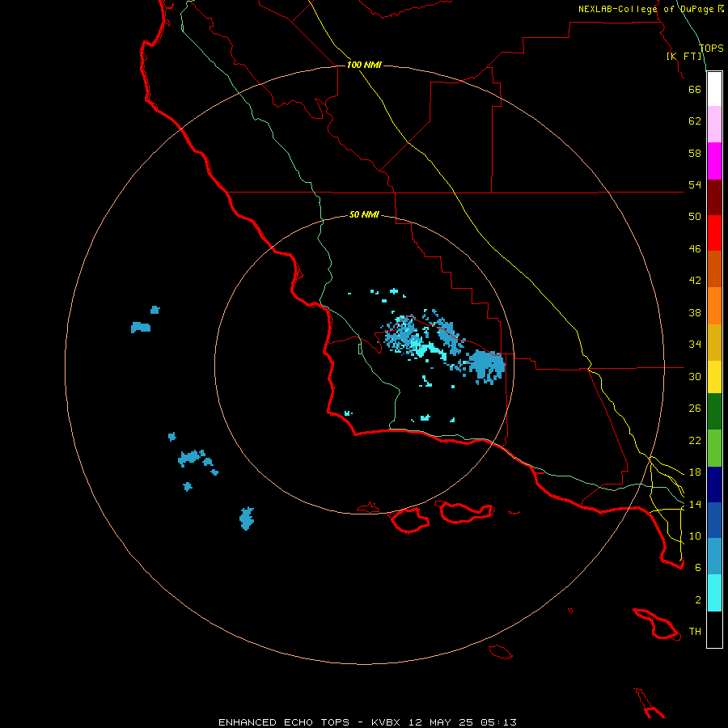Screen dimensions: 728x728
Task: Click the "2" legend value
Action: [698, 600]
